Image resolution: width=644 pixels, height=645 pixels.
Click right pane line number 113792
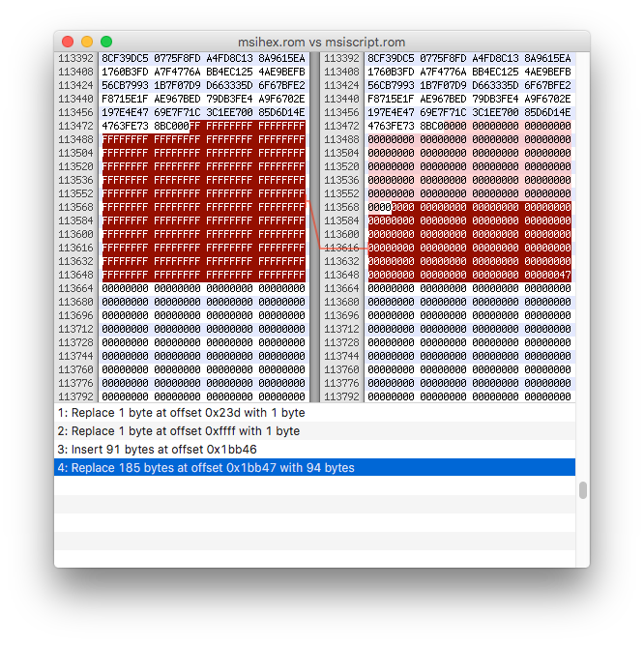[341, 396]
